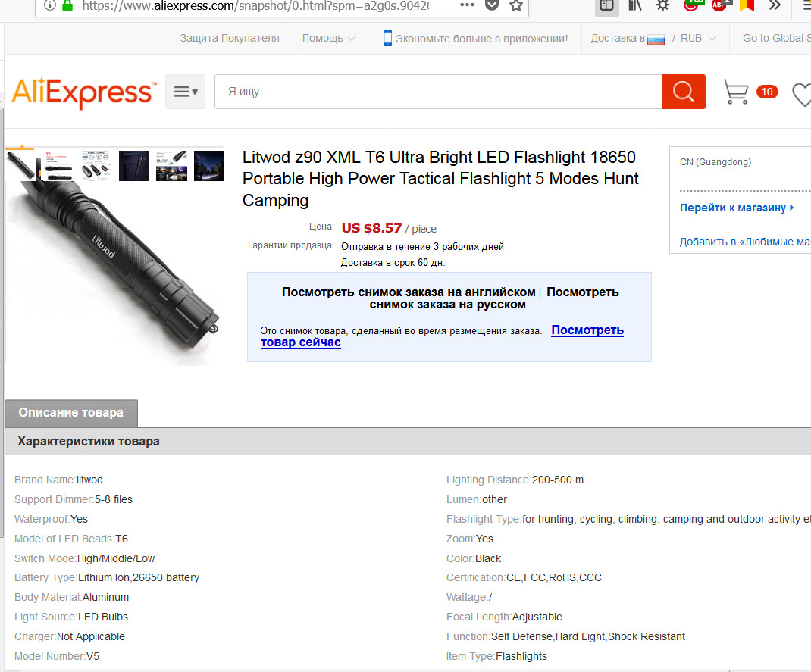Image resolution: width=811 pixels, height=672 pixels.
Task: Bookmark page with the star icon
Action: (515, 6)
